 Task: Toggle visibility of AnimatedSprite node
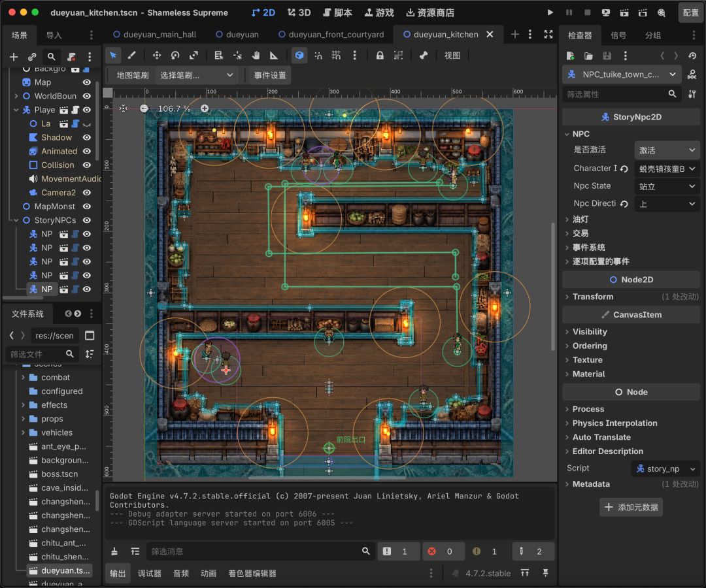point(87,151)
